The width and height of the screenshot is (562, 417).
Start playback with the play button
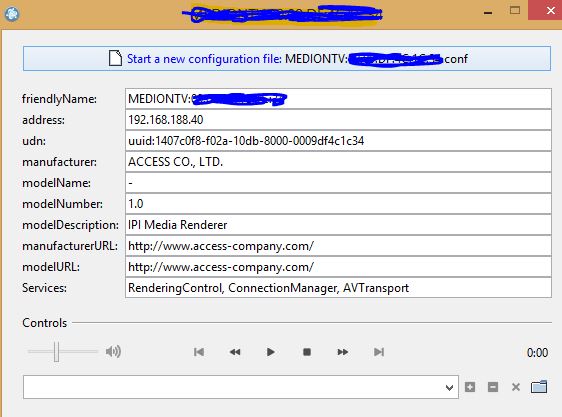[271, 352]
